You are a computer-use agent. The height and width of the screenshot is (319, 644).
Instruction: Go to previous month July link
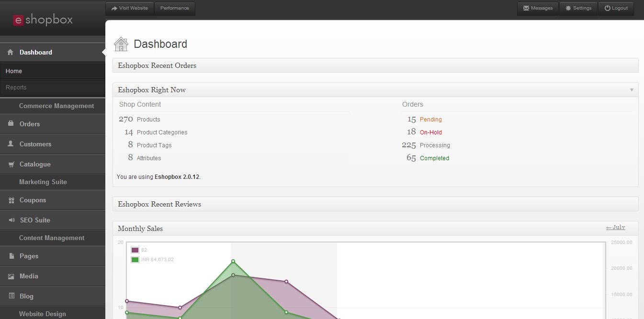615,228
